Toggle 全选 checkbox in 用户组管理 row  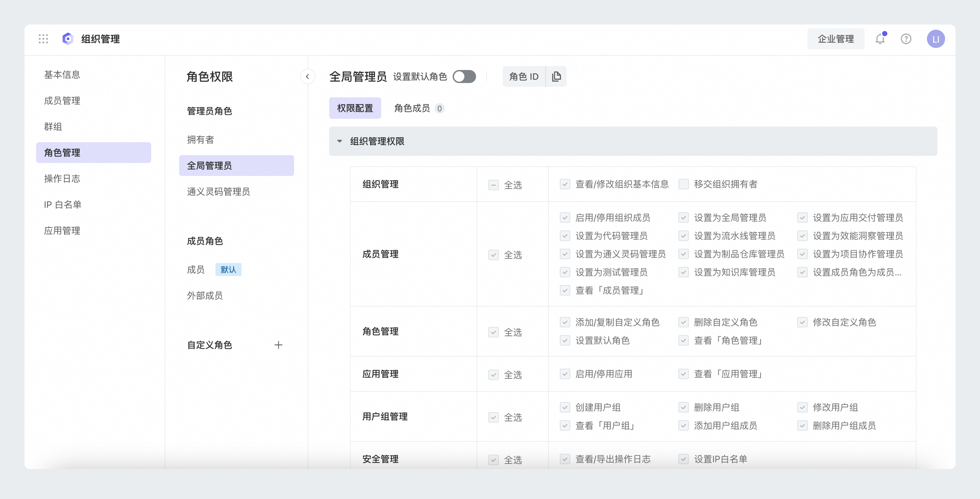click(x=493, y=418)
